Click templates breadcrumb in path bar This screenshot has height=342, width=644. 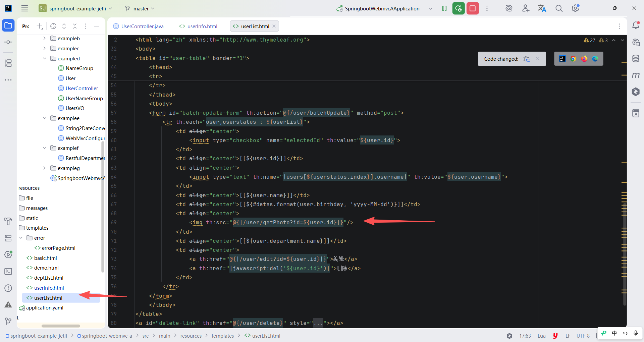pyautogui.click(x=223, y=336)
